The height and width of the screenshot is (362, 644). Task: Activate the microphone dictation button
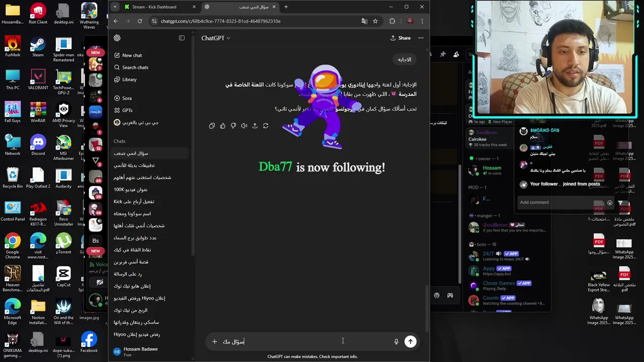coord(396,341)
